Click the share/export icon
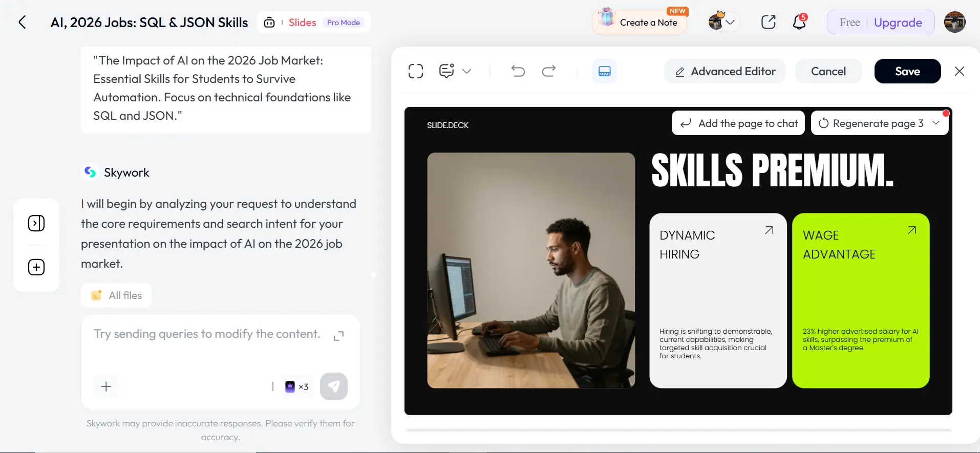Screen dimensions: 980x453 click(768, 22)
